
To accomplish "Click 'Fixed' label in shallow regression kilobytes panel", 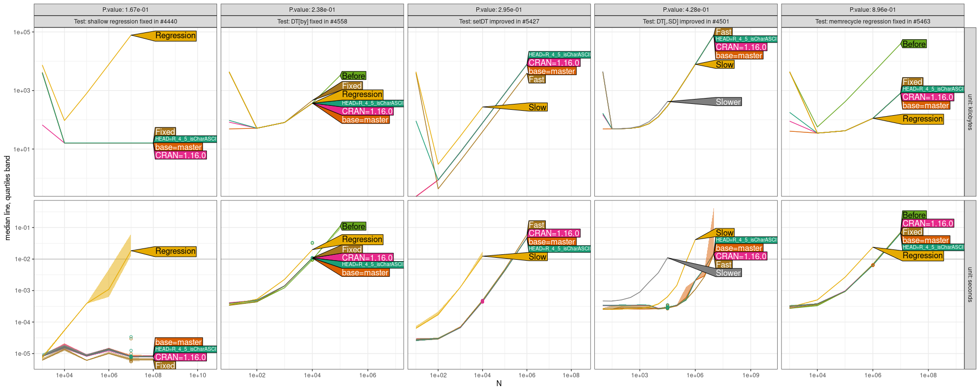I will click(165, 132).
